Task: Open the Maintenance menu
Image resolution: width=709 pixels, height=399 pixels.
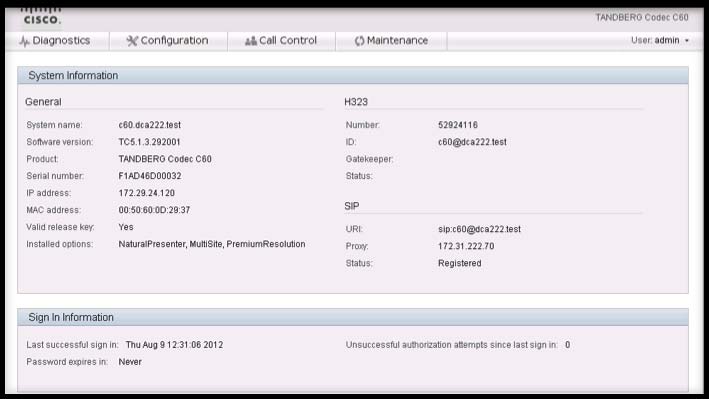Action: point(392,41)
